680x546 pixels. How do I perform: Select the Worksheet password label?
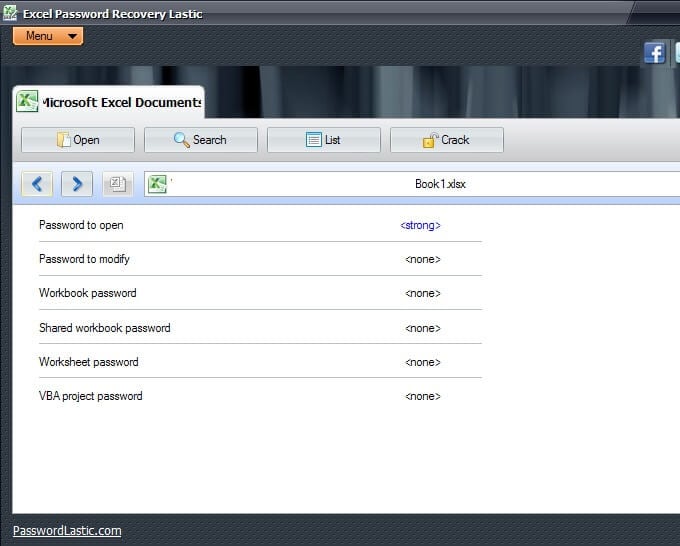tap(88, 362)
